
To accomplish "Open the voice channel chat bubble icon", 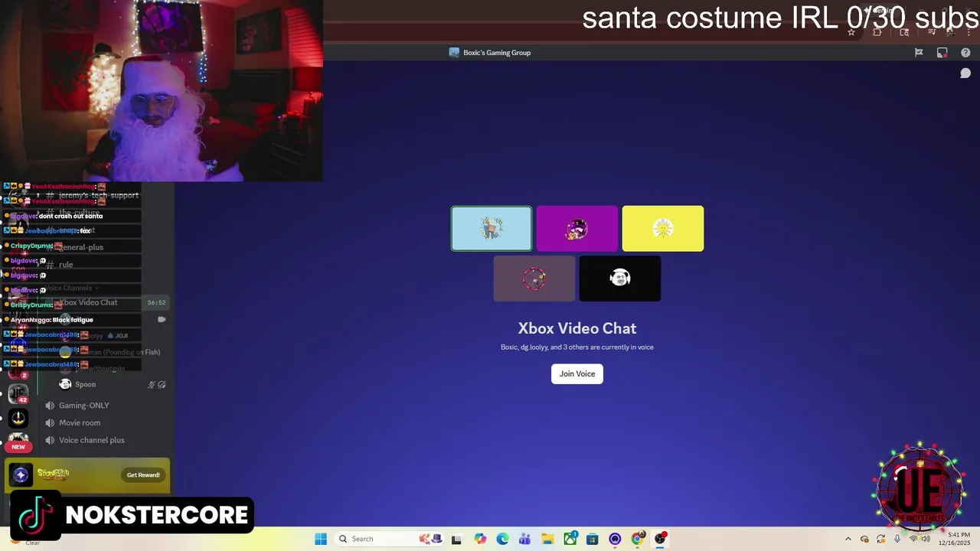I will click(965, 73).
